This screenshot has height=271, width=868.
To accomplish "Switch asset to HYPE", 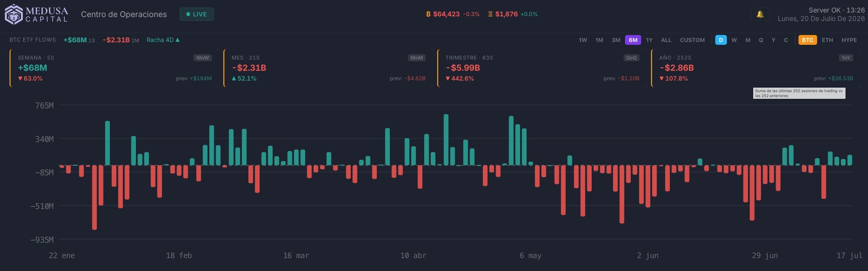I will [849, 40].
